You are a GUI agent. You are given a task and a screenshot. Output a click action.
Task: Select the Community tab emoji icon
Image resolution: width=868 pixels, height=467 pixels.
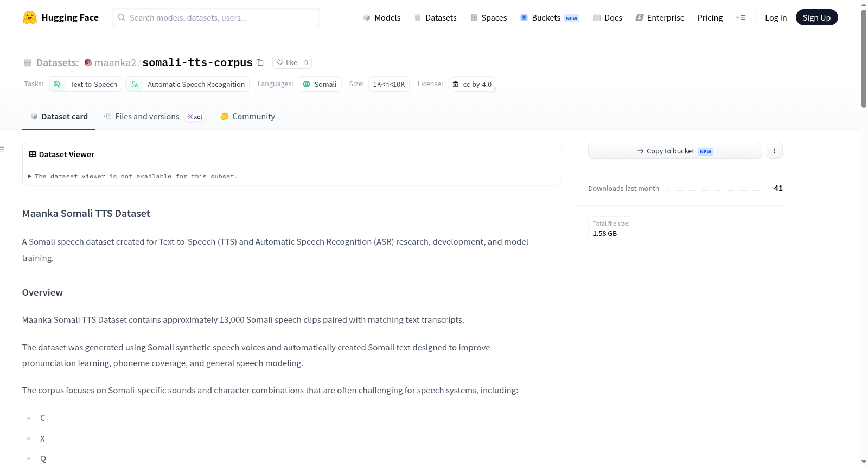click(x=225, y=116)
